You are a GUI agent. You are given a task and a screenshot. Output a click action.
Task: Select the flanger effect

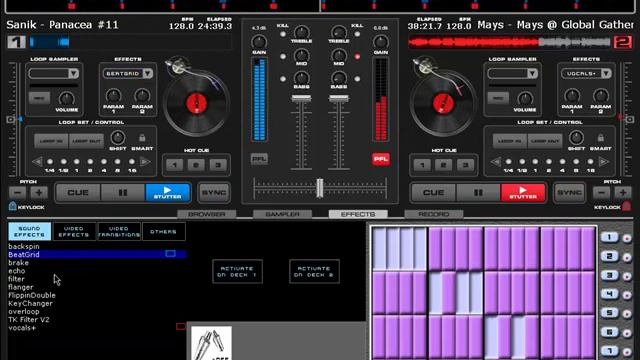coord(20,287)
